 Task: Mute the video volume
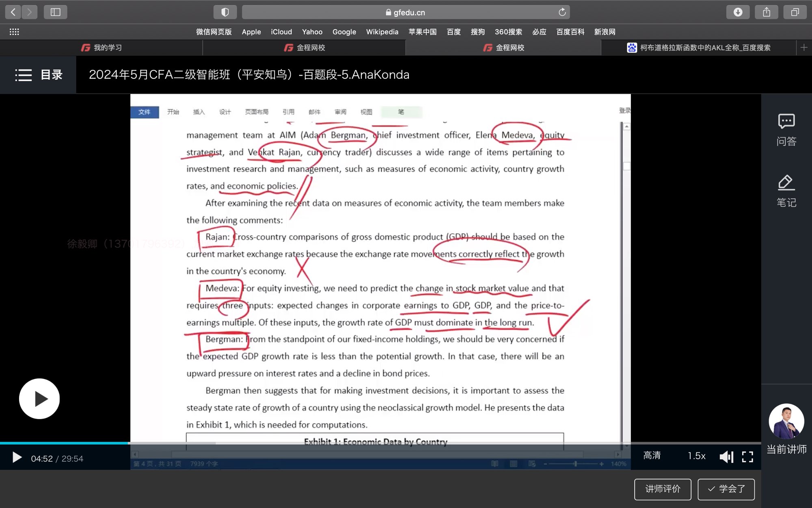point(726,457)
